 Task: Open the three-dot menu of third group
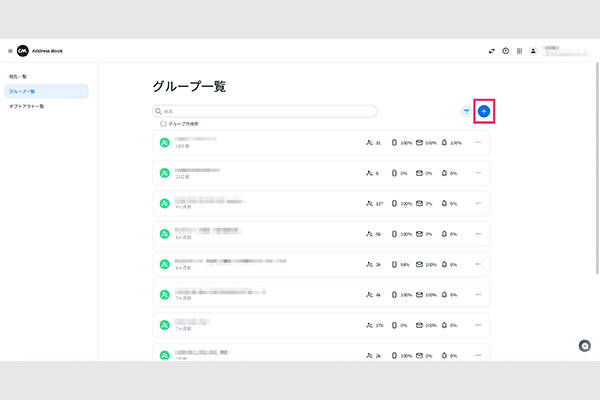[x=478, y=203]
